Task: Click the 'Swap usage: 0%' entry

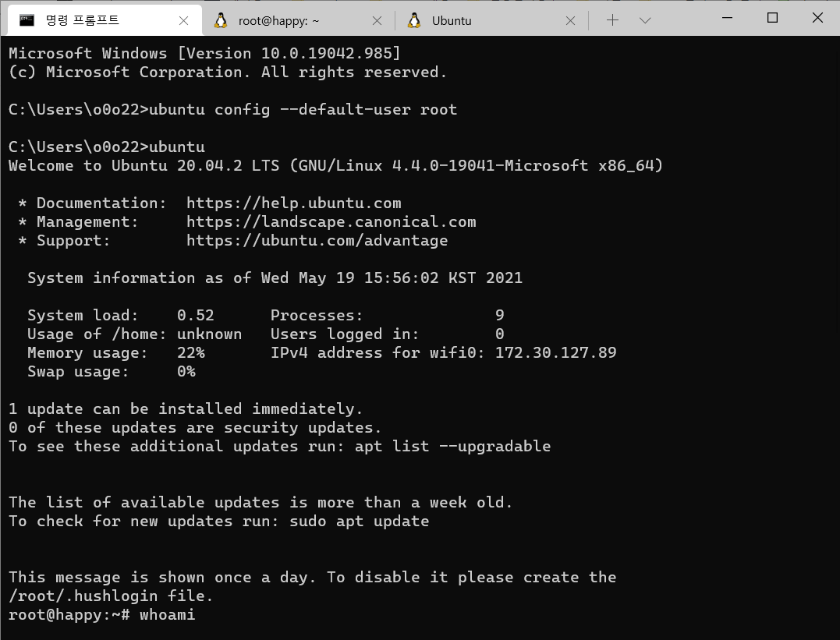Action: pos(112,372)
